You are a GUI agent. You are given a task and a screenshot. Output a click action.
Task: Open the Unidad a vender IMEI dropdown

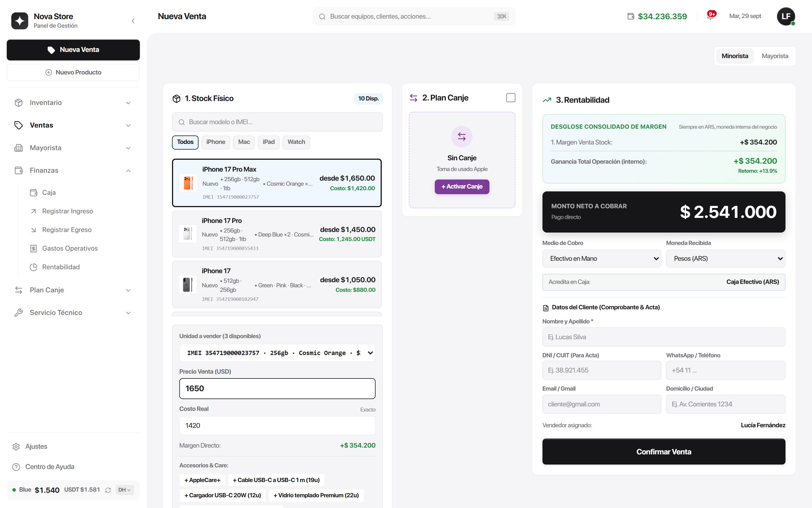277,353
